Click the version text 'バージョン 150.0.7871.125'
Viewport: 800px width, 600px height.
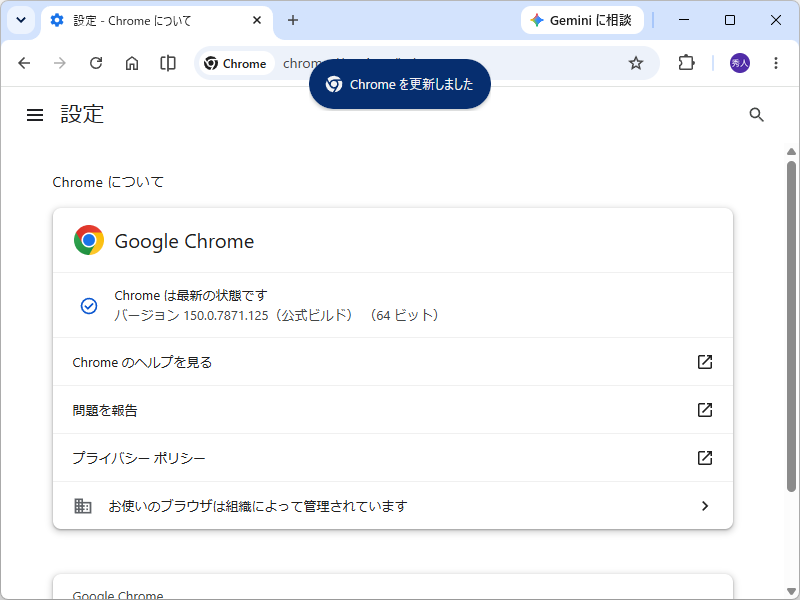191,315
